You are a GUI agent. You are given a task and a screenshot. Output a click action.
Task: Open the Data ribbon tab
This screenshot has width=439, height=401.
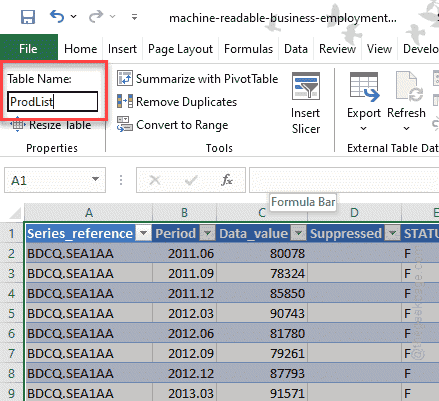click(296, 49)
